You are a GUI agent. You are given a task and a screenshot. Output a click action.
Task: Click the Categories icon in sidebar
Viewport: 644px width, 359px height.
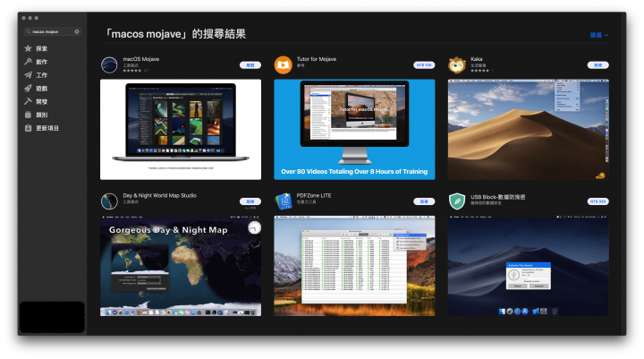point(28,115)
